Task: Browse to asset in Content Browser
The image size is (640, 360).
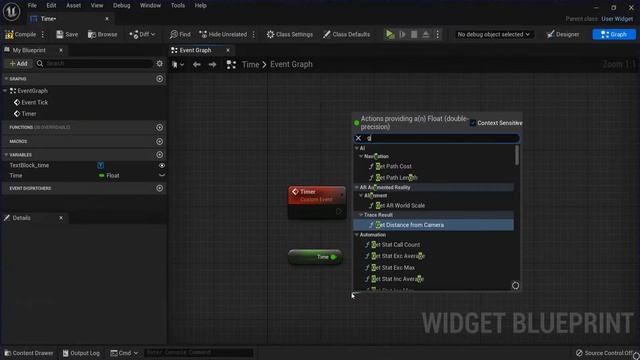Action: pos(102,35)
